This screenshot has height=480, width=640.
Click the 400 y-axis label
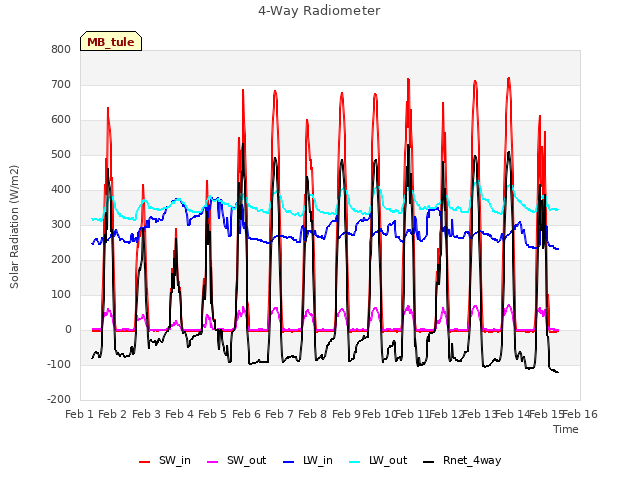(61, 189)
